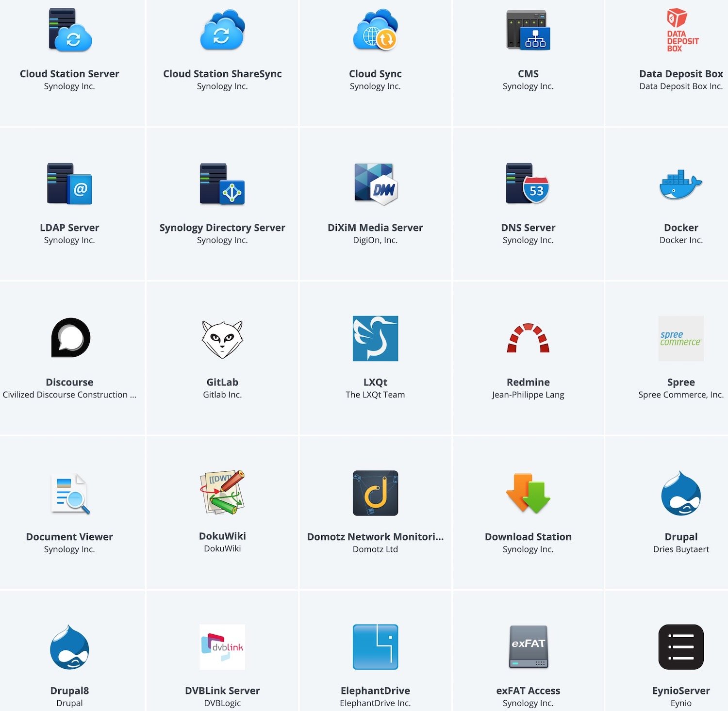Click the 'Docker Inc.' developer text

tap(681, 240)
